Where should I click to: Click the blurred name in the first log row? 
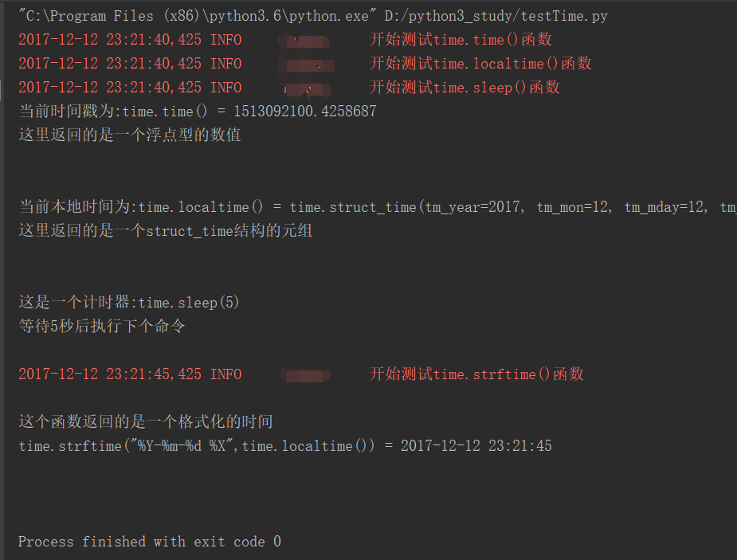tap(304, 41)
